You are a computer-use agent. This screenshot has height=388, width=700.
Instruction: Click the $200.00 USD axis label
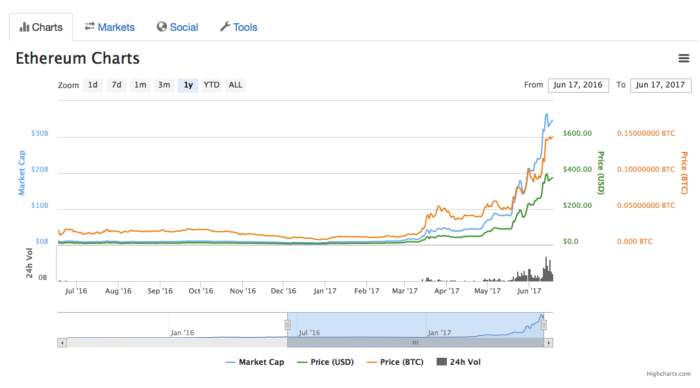(577, 205)
